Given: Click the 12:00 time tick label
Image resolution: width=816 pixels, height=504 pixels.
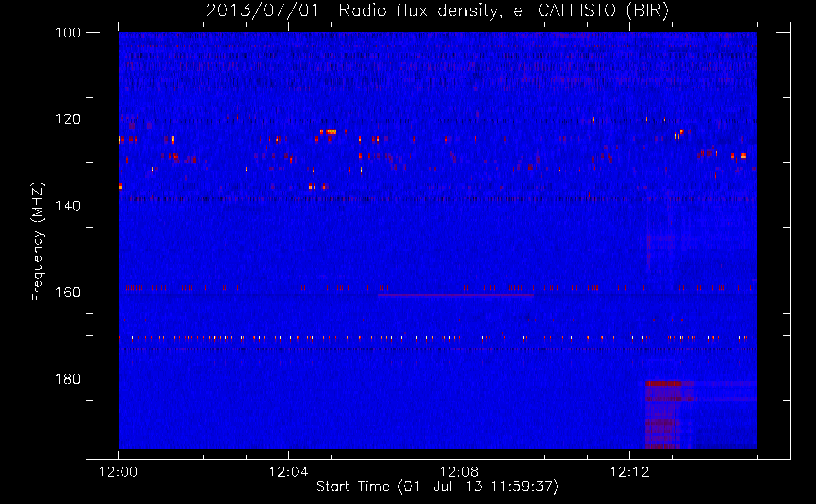Looking at the screenshot, I should (x=118, y=472).
